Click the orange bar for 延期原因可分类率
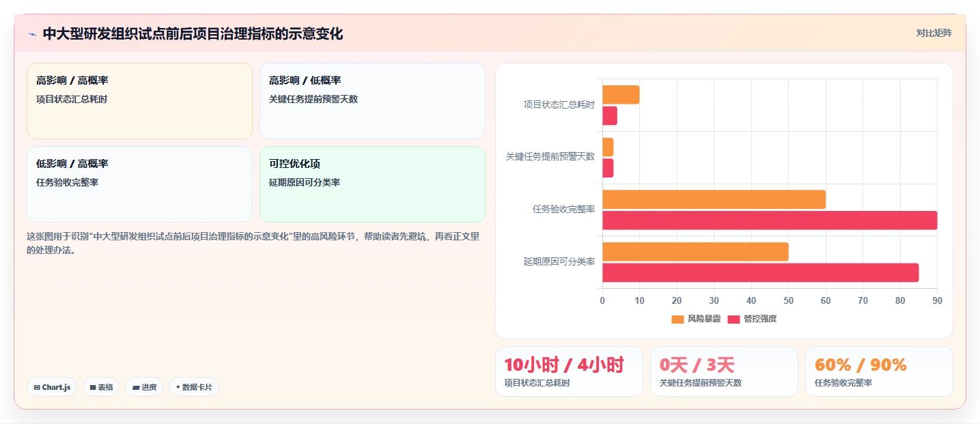 pyautogui.click(x=695, y=252)
